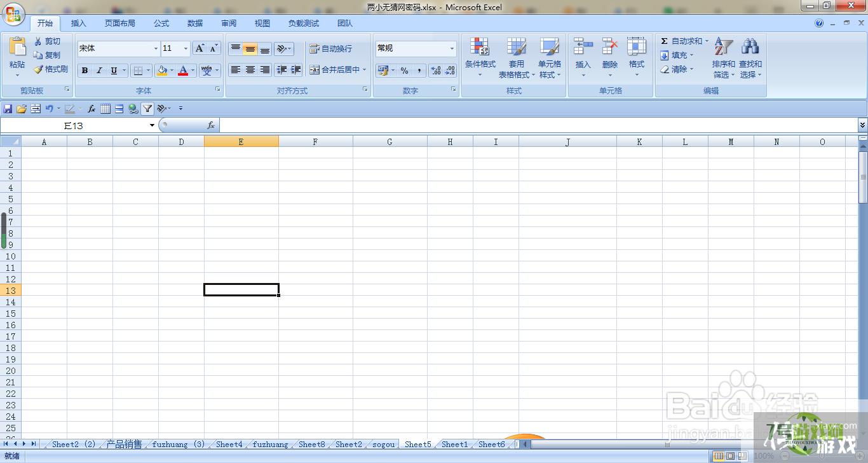Decrease decimal places
868x463 pixels.
450,71
